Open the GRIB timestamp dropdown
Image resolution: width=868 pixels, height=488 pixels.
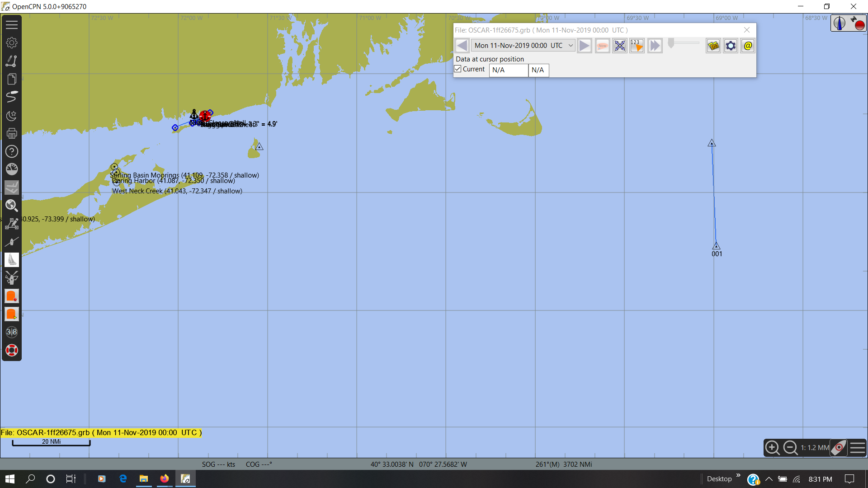tap(571, 45)
